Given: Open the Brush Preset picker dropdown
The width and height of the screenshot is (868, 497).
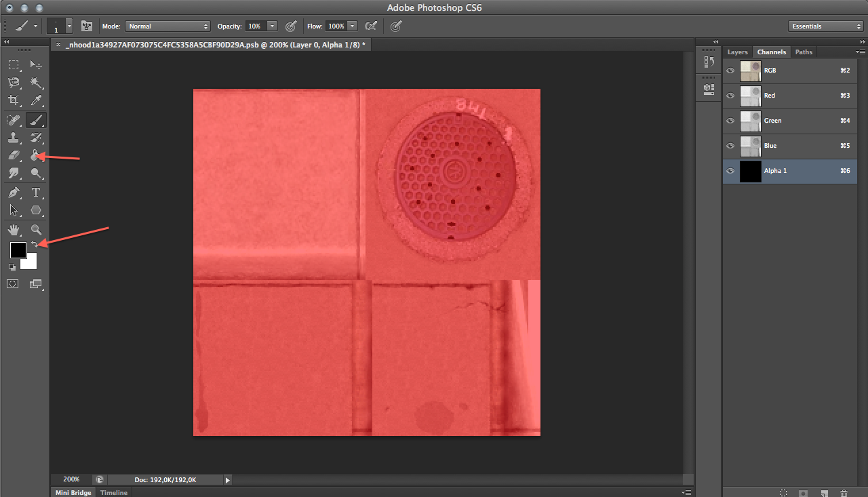Looking at the screenshot, I should (68, 26).
